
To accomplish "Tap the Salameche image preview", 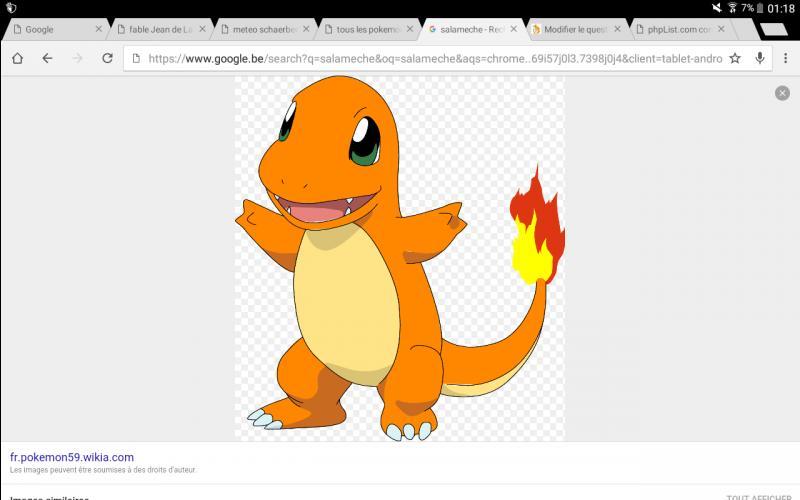I will pyautogui.click(x=399, y=258).
